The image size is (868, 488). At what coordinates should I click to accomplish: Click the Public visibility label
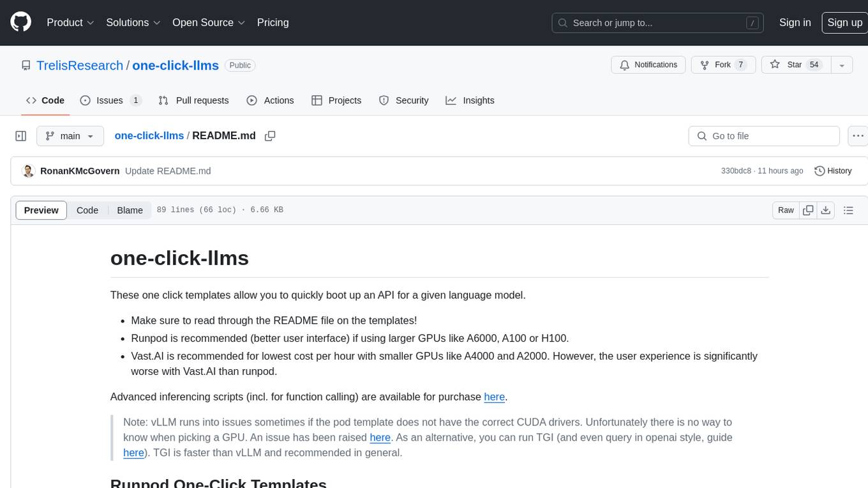[240, 65]
